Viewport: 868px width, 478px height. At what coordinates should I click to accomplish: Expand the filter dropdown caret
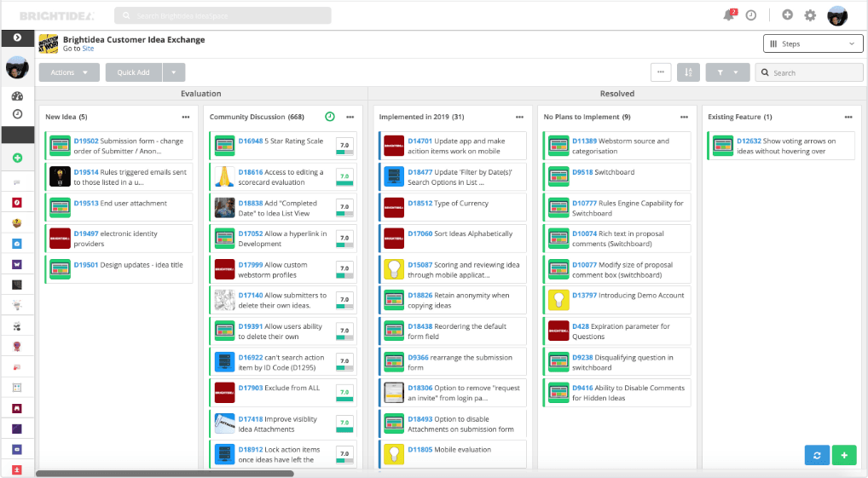[x=736, y=72]
